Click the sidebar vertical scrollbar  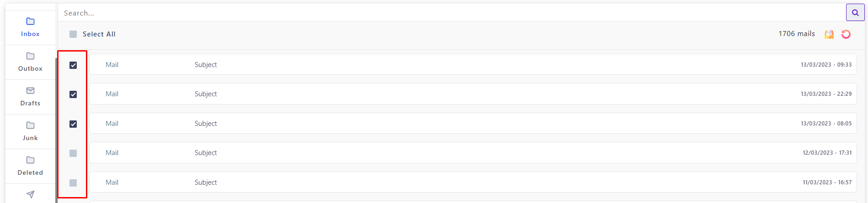[x=57, y=130]
